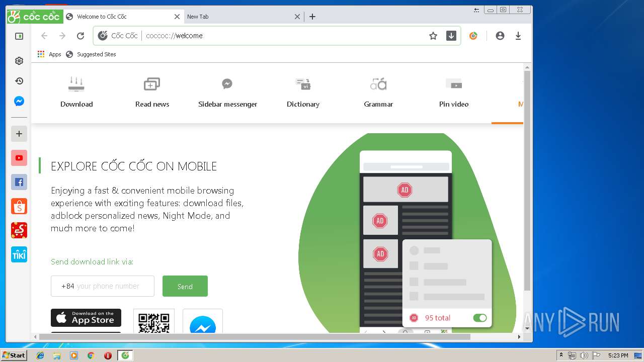Open browsing history in sidebar
Screen dimensions: 644x362
point(19,81)
